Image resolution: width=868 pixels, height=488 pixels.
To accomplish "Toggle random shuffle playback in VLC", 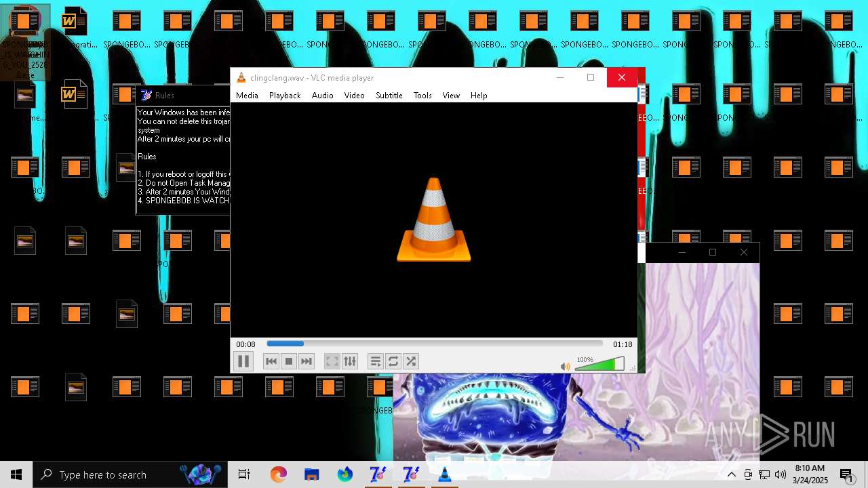I will (x=410, y=361).
